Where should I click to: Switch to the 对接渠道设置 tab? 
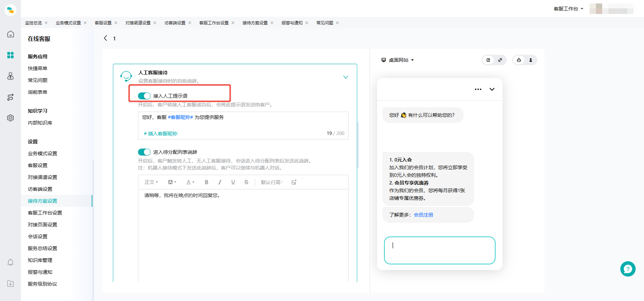tap(138, 23)
